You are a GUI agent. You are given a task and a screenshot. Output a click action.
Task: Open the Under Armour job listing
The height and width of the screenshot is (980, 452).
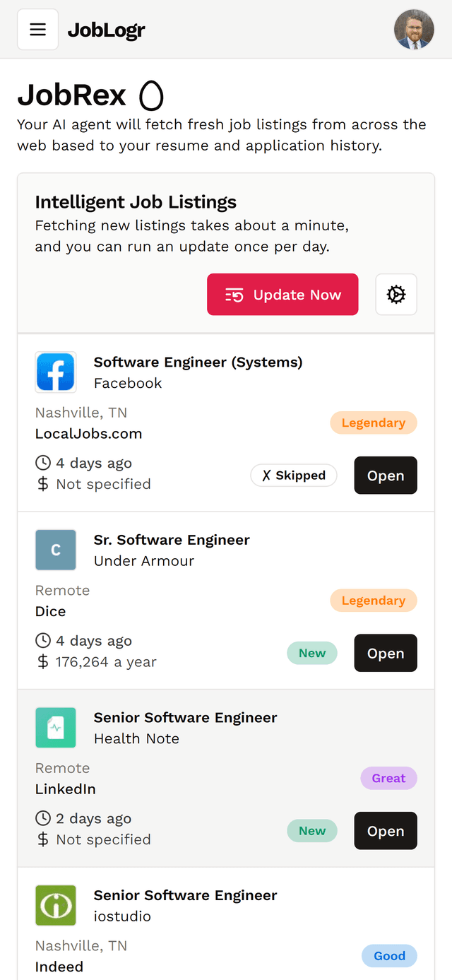pos(386,654)
